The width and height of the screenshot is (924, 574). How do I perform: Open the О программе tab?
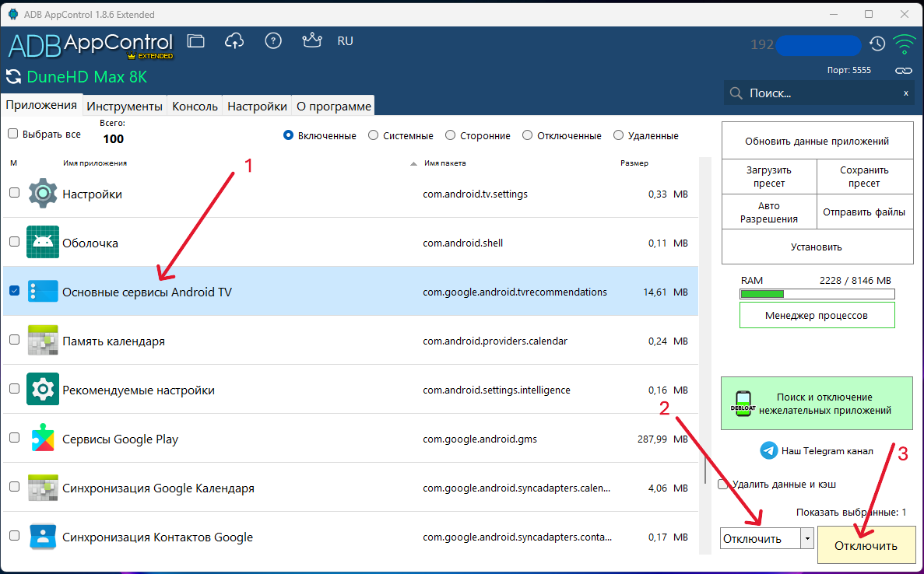click(333, 106)
